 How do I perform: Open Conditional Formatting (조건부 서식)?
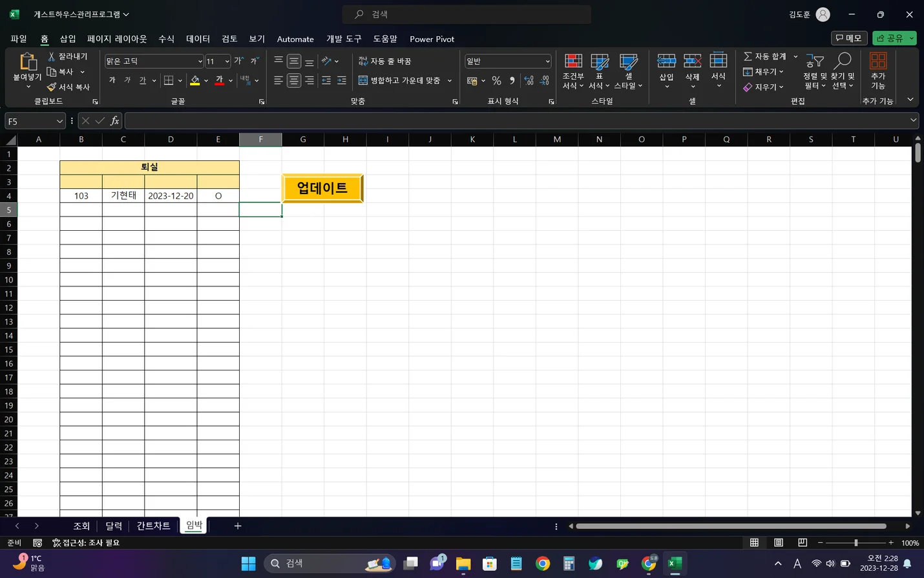pyautogui.click(x=573, y=71)
